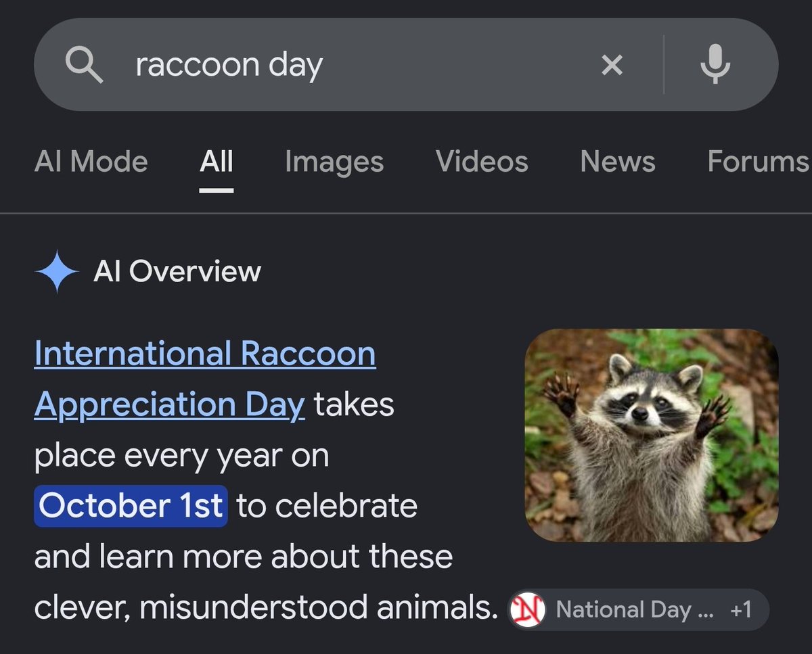
Task: Open the raccoon photo thumbnail
Action: (652, 435)
